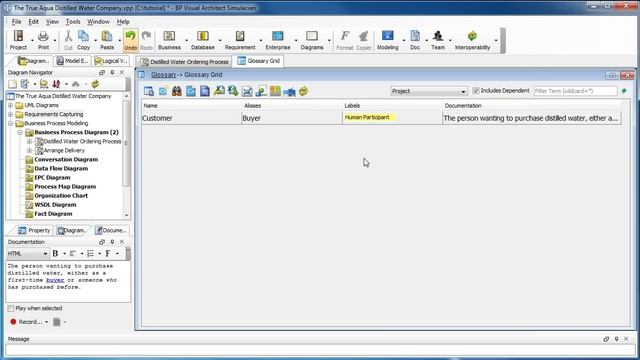Click the Bold button in Documentation pane
Viewport: 640px width, 360px height.
[x=56, y=253]
